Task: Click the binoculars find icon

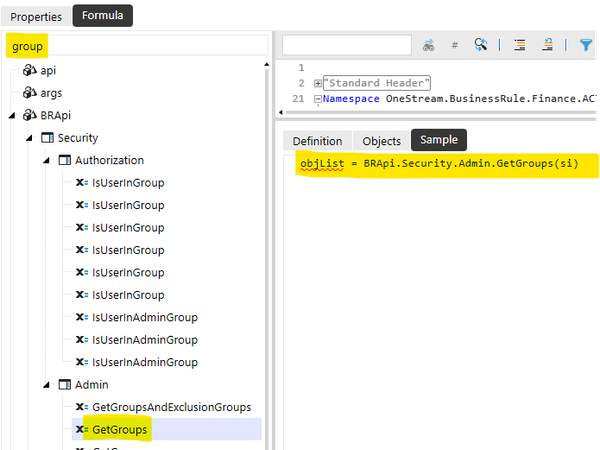Action: click(x=429, y=45)
